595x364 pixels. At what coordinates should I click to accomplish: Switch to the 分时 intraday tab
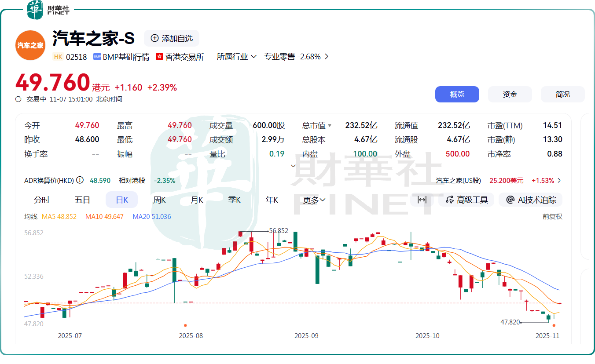point(42,200)
